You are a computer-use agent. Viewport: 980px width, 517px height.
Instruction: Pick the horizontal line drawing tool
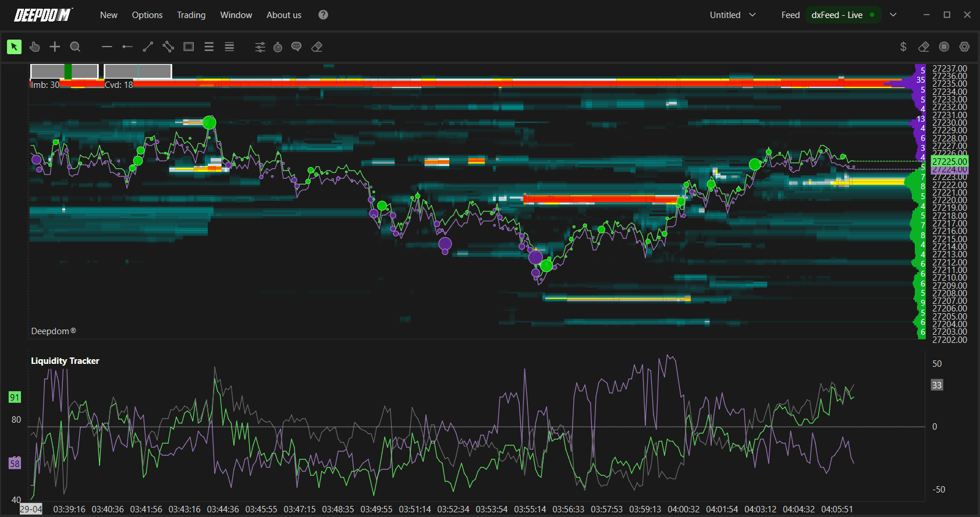point(106,47)
